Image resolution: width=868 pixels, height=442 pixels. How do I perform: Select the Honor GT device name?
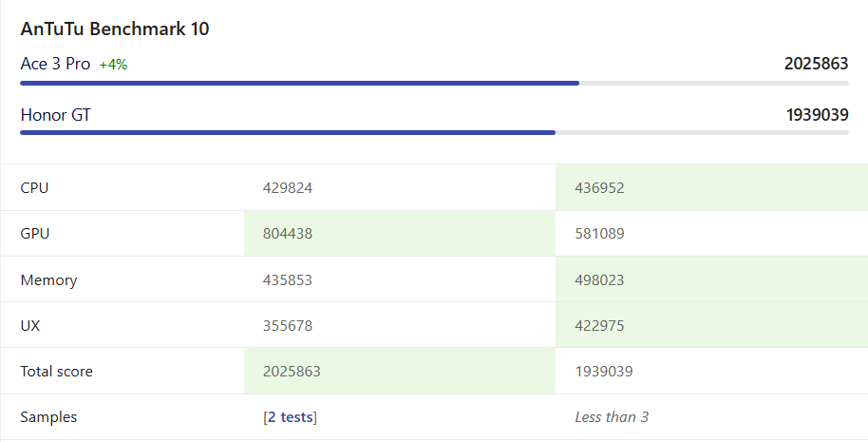pos(55,115)
